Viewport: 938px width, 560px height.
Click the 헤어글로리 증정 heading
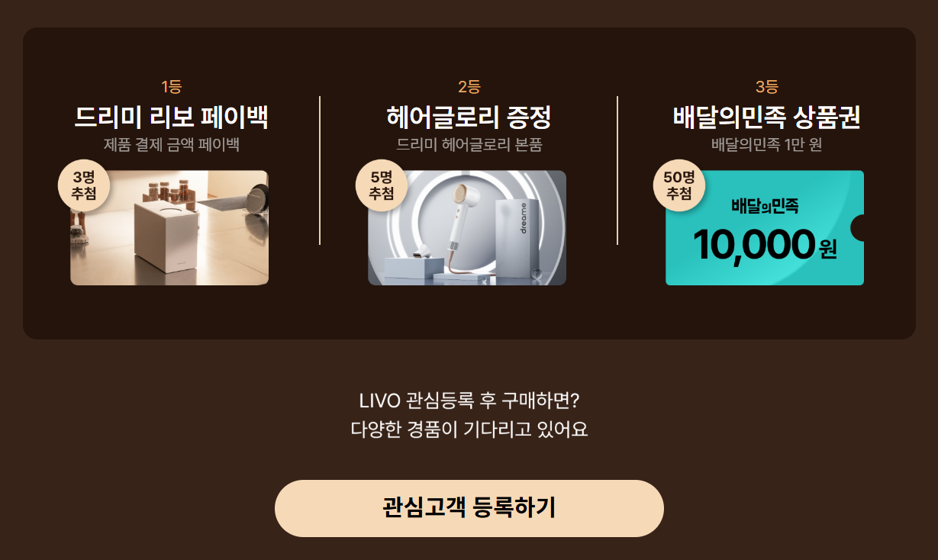[469, 118]
